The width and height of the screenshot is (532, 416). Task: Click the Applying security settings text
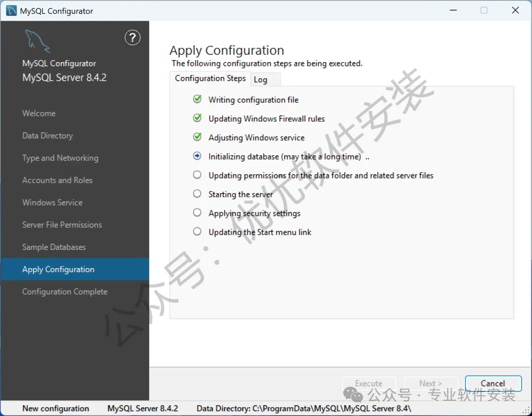[x=255, y=213]
